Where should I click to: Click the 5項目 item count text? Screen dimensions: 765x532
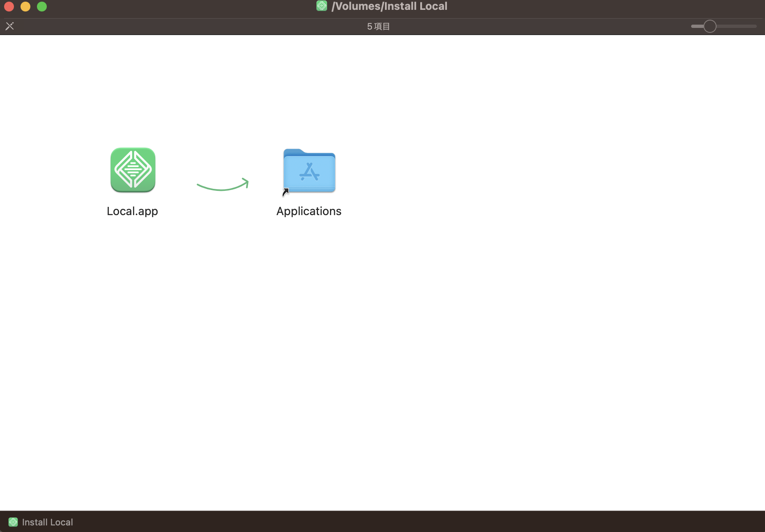378,26
